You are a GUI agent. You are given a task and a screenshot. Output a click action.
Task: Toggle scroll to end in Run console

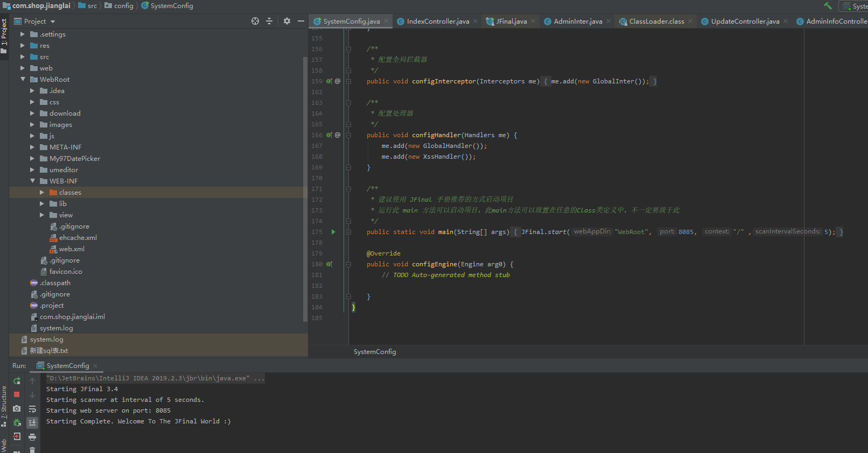(x=32, y=423)
